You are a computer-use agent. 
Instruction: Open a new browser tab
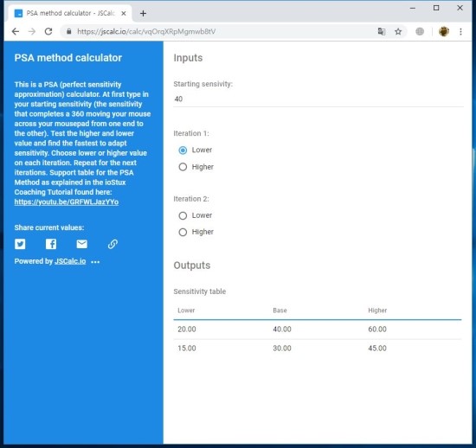[143, 13]
